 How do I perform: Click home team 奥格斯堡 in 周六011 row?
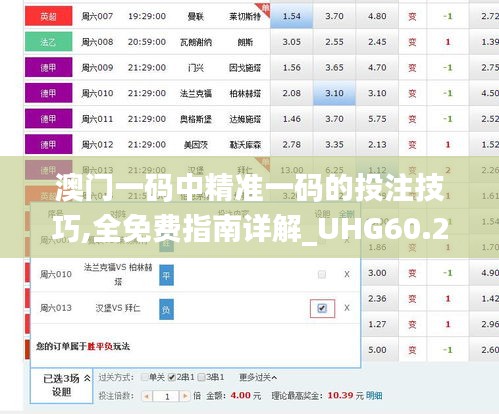click(x=195, y=119)
